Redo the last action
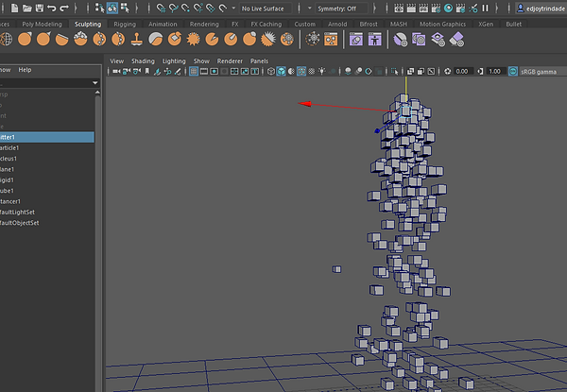Image resolution: width=567 pixels, height=392 pixels. pyautogui.click(x=64, y=8)
